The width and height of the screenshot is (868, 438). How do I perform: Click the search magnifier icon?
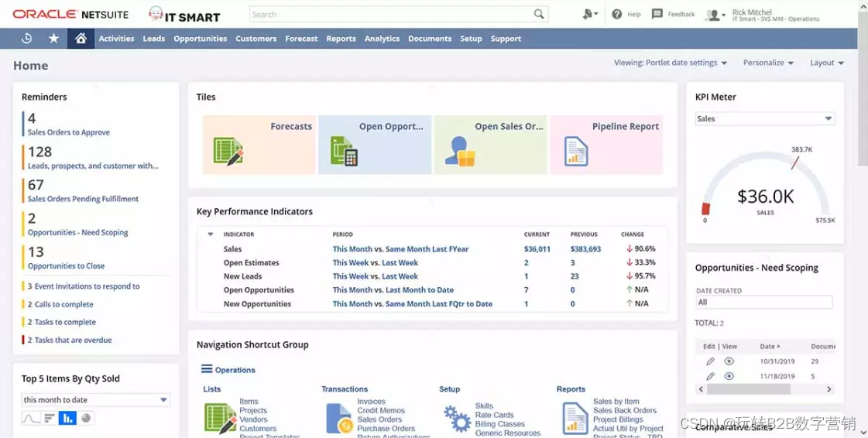click(539, 15)
